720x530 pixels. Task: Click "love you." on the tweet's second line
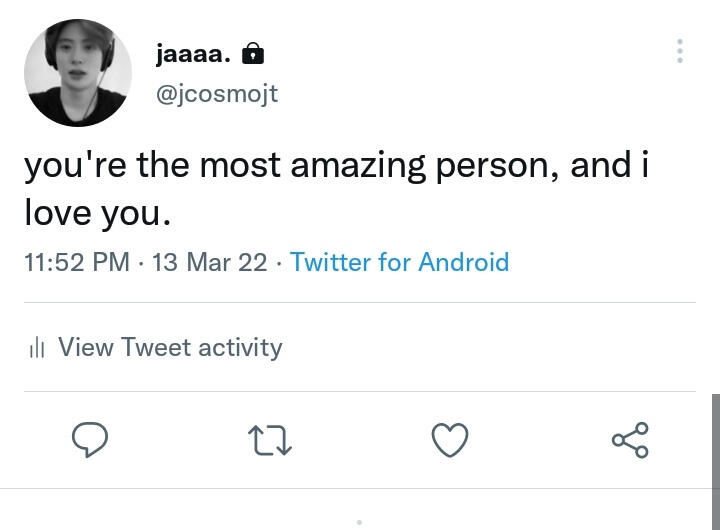(x=98, y=212)
